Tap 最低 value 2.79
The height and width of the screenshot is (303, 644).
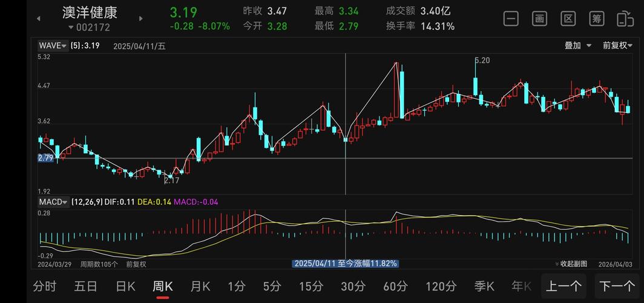pyautogui.click(x=349, y=26)
